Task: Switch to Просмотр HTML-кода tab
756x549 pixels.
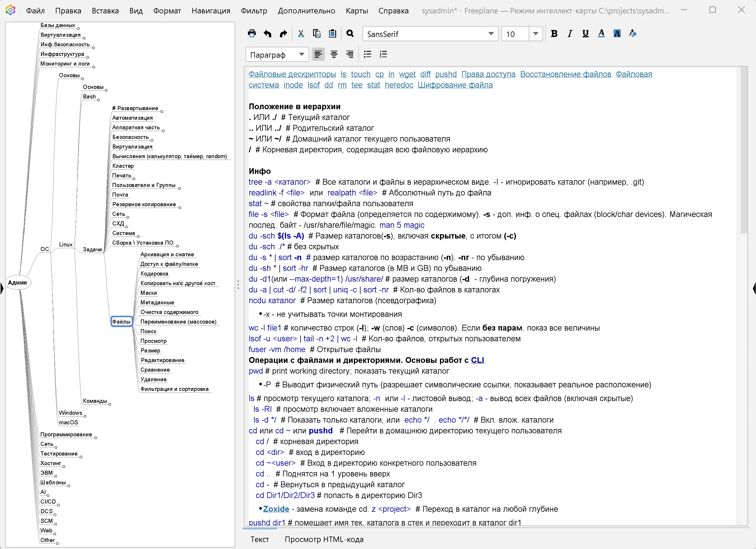Action: tap(324, 539)
